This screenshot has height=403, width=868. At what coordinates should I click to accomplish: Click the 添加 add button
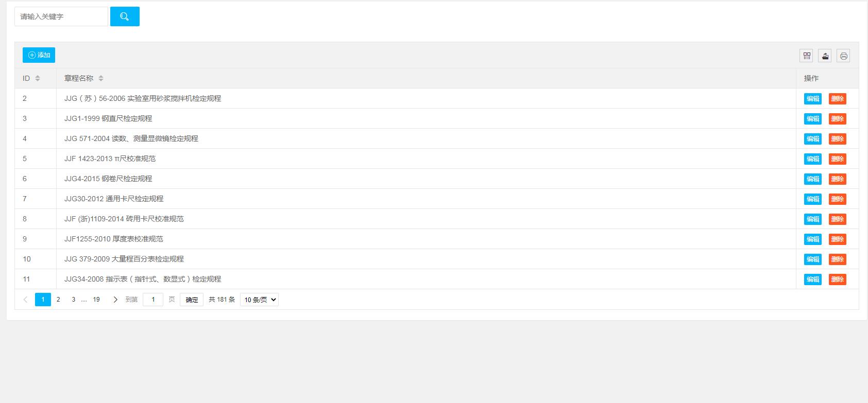pyautogui.click(x=39, y=55)
